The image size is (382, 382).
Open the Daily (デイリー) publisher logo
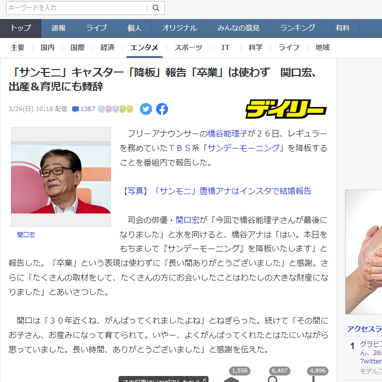pos(286,109)
